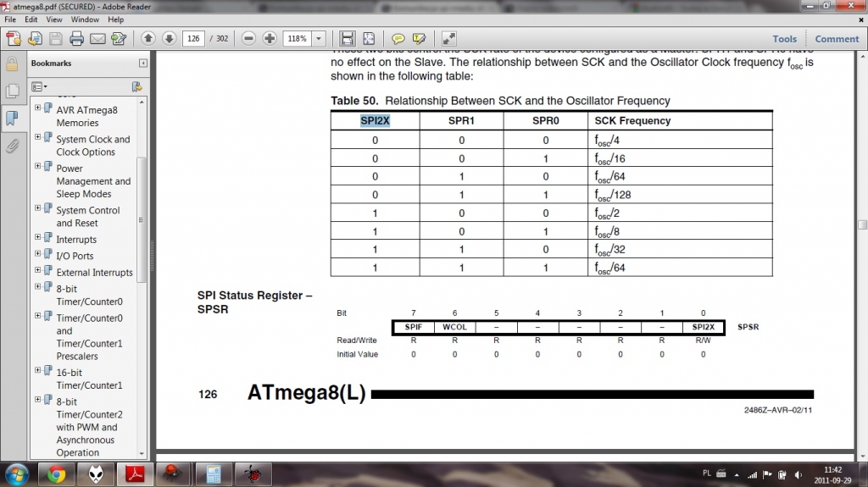
Task: Click the SCK Frequency column header
Action: 632,120
